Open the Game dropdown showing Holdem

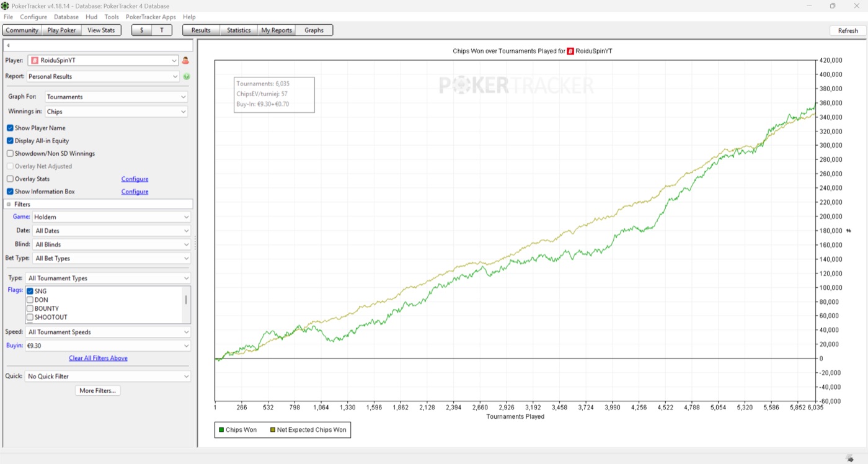[112, 217]
